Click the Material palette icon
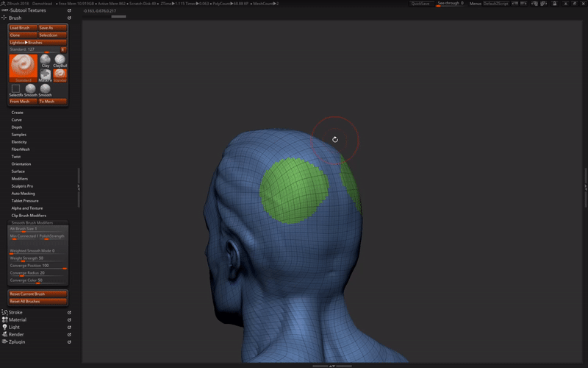Screen dimensions: 588x368 click(x=4, y=319)
